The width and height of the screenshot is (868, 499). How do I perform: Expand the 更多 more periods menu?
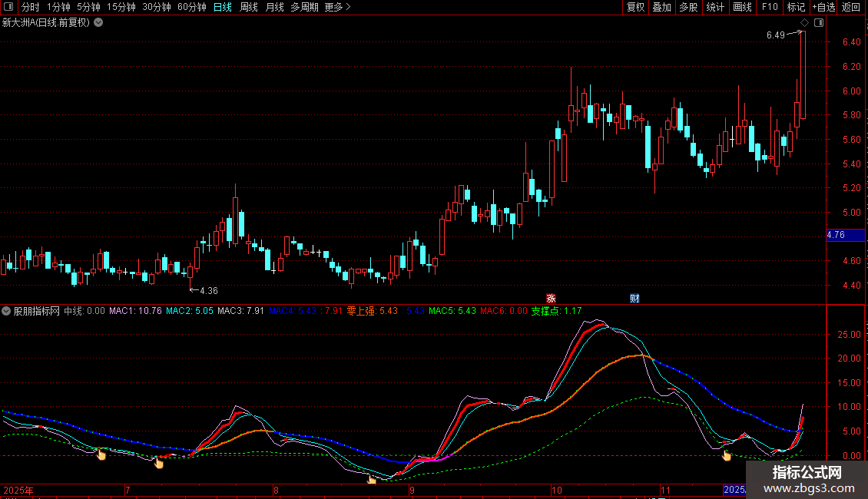point(337,7)
